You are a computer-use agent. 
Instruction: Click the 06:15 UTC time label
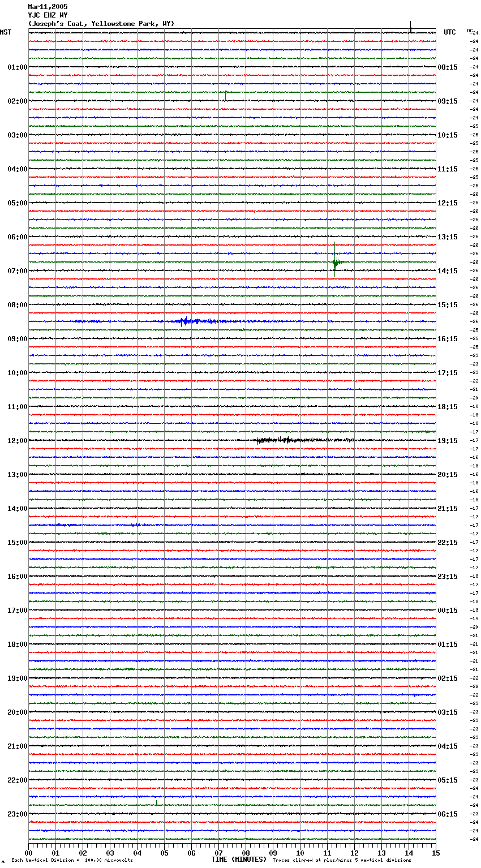tap(448, 814)
